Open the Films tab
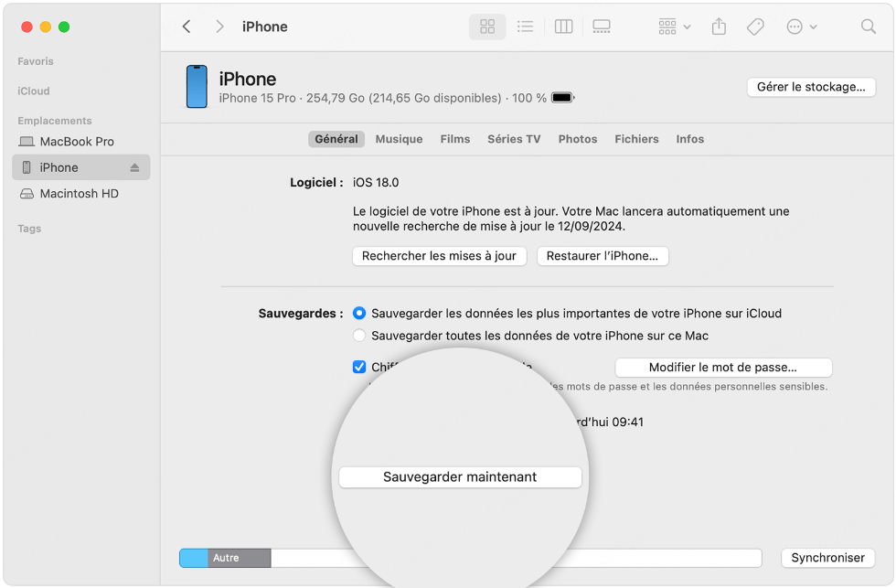Screen dimensions: 896x588 [x=455, y=139]
